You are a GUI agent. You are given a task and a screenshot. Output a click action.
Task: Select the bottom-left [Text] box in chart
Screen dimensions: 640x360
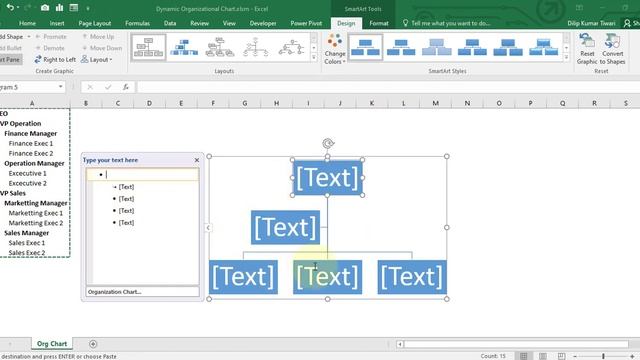click(243, 277)
